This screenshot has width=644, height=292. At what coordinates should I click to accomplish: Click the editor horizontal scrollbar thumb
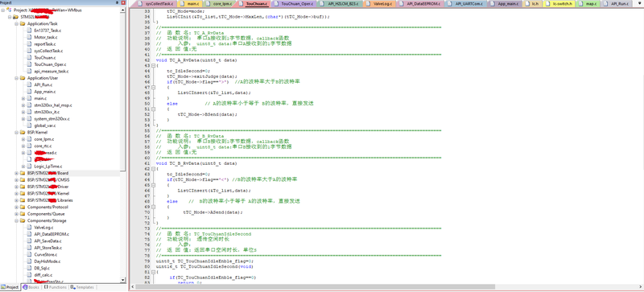(315, 286)
